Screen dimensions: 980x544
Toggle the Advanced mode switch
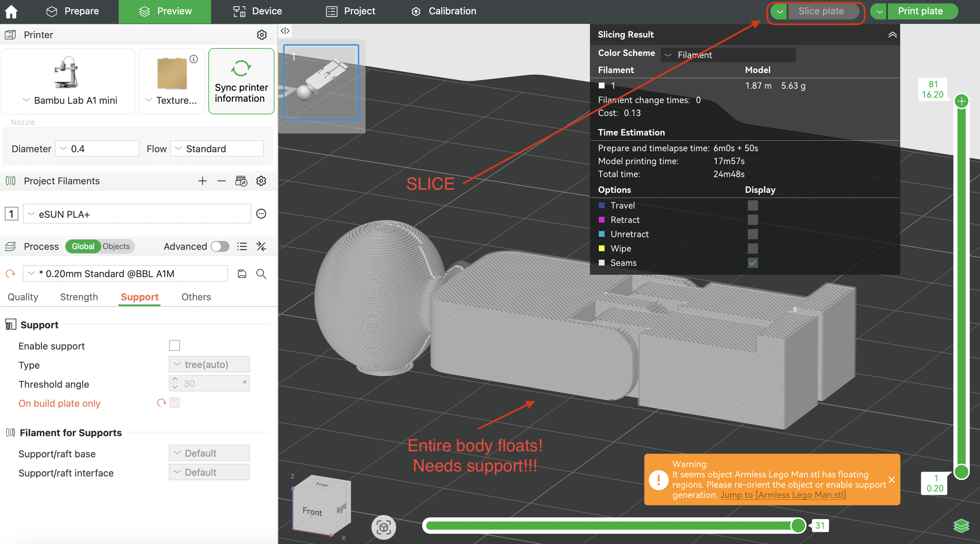220,246
